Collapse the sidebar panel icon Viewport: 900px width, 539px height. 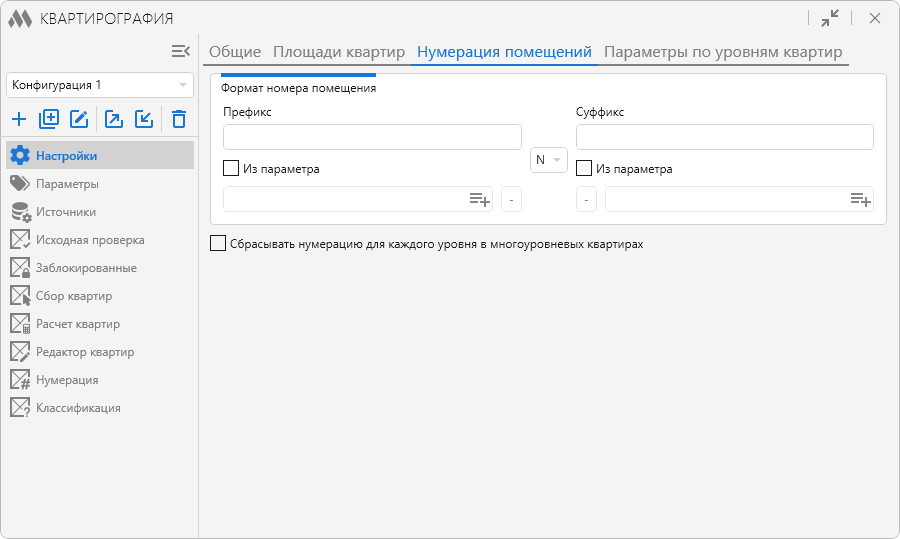coord(180,51)
